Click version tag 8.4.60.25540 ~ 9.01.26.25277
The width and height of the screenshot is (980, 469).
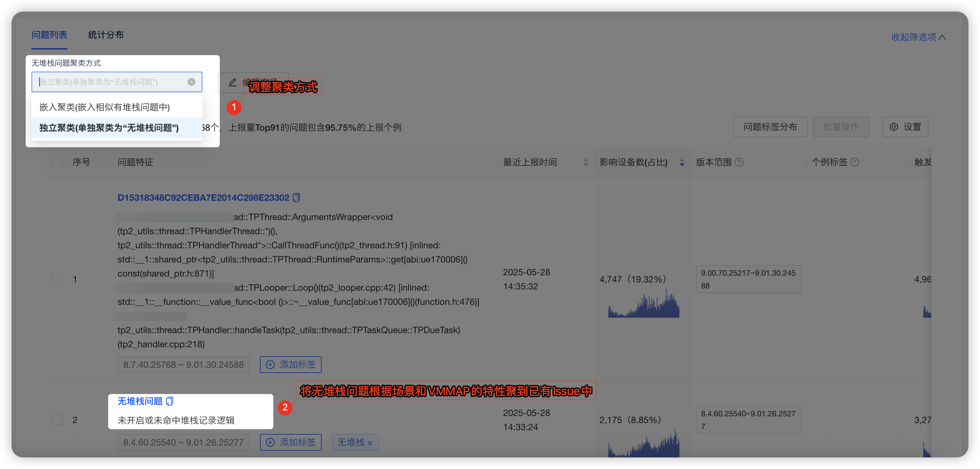(183, 442)
